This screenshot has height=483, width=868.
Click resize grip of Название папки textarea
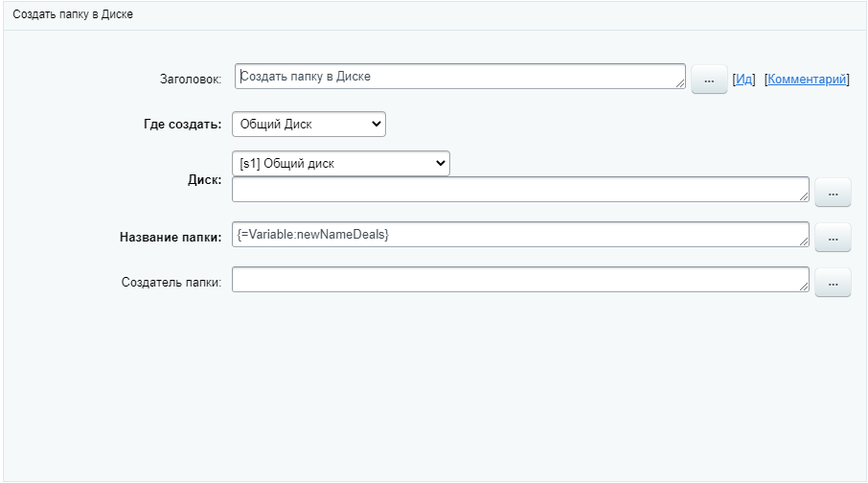pyautogui.click(x=805, y=241)
